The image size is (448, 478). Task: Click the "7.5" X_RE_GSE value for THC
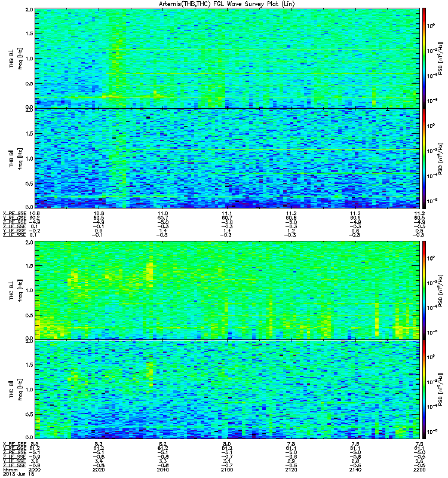(x=419, y=444)
